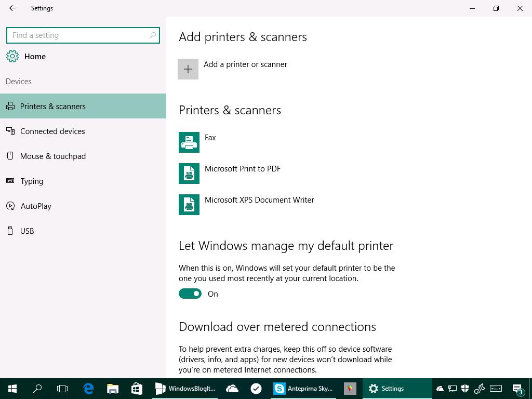Click the Printers & scanners printer icon

(10, 106)
